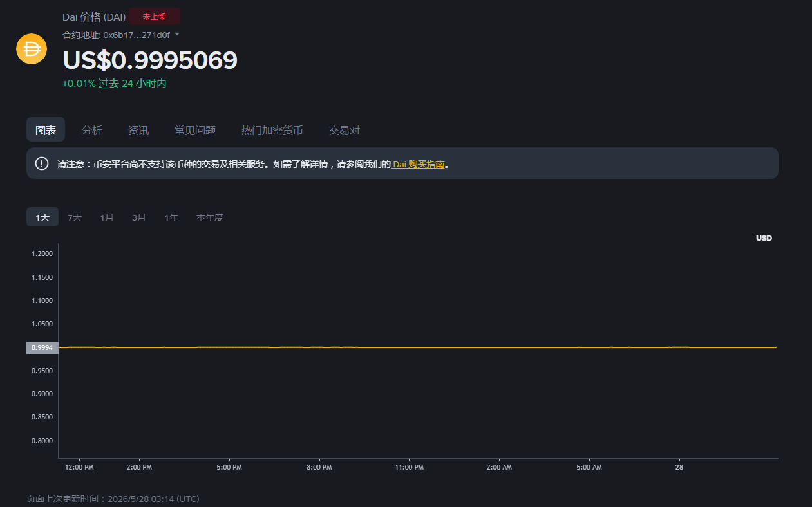Click the +0.01% 24-hour change text
The image size is (812, 507).
click(x=115, y=83)
